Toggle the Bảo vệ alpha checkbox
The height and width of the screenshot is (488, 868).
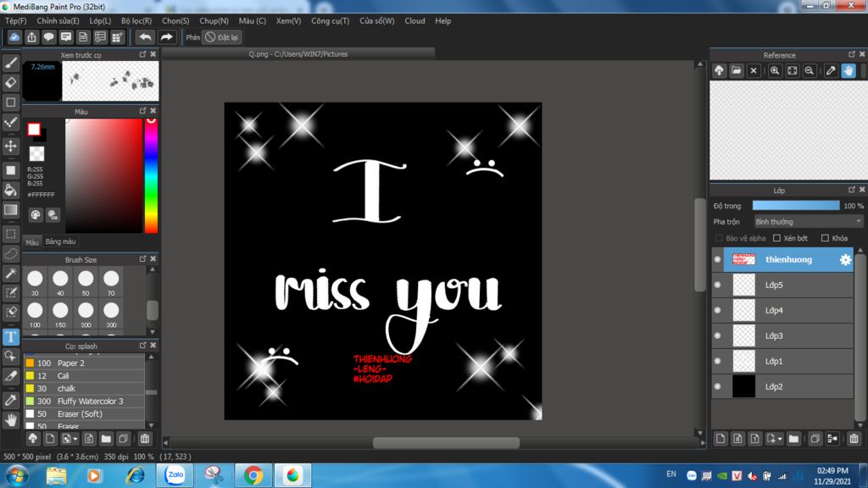click(x=719, y=238)
